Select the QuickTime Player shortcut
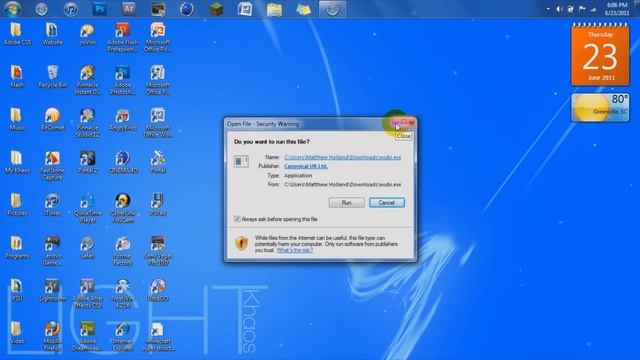The width and height of the screenshot is (640, 360). (x=87, y=208)
